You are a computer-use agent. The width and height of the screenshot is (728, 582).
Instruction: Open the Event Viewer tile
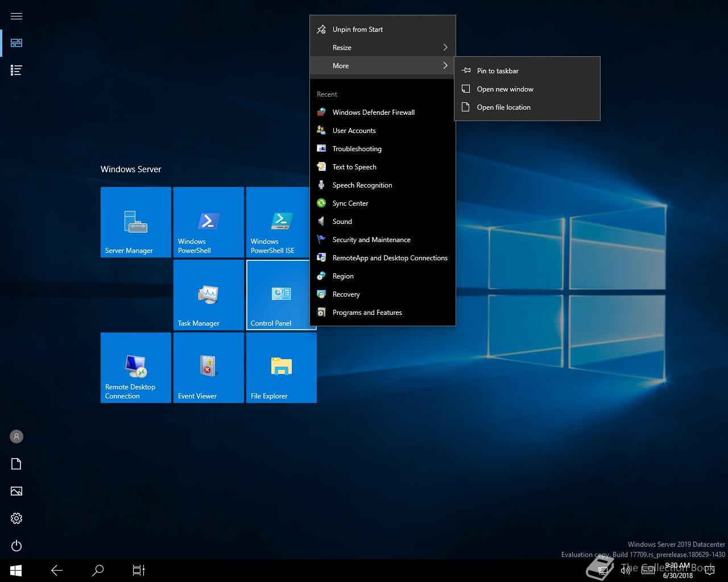tap(209, 368)
